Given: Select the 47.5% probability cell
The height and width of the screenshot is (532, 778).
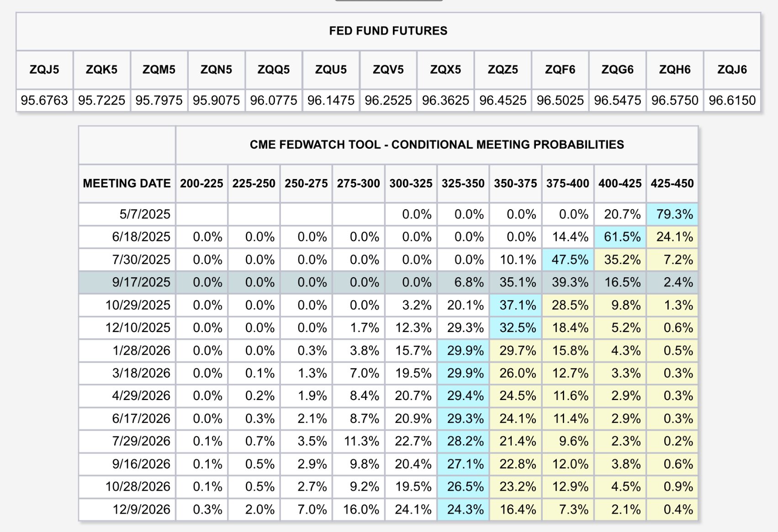Looking at the screenshot, I should pos(570,259).
